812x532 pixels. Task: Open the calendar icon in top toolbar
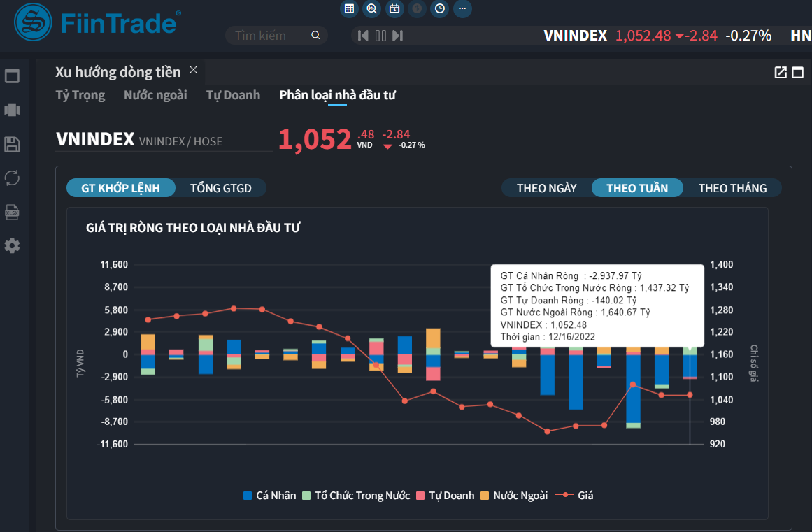point(394,8)
